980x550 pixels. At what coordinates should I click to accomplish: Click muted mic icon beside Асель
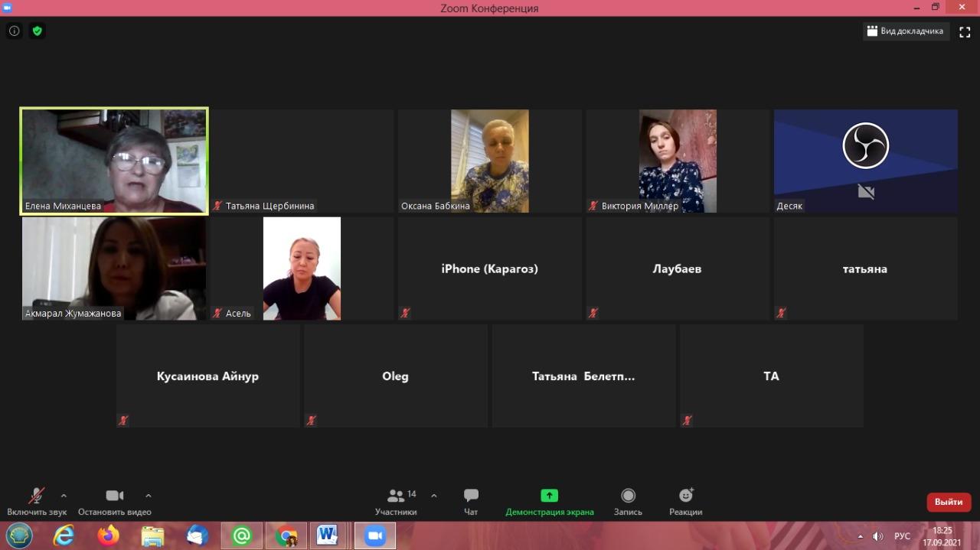point(217,313)
